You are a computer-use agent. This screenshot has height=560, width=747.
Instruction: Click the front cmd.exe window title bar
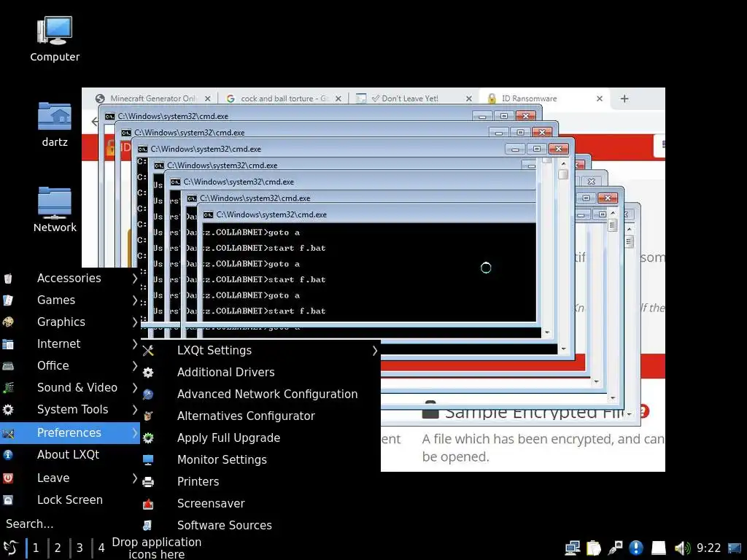pyautogui.click(x=367, y=215)
